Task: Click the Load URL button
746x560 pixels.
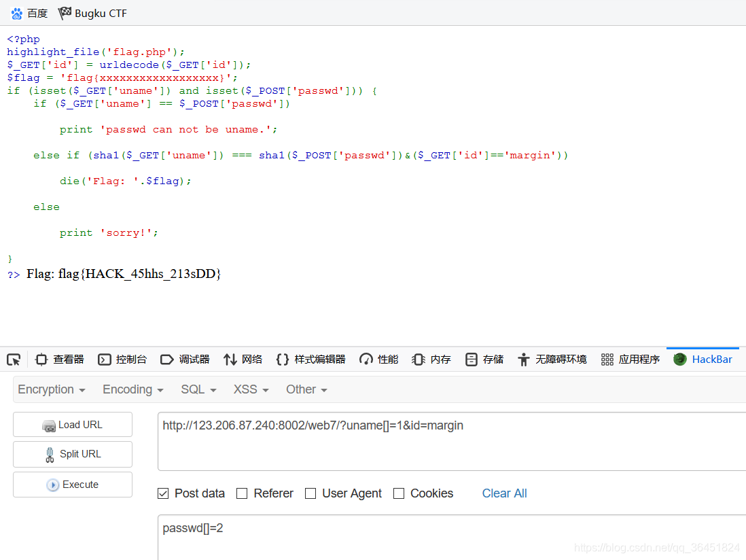Action: pyautogui.click(x=72, y=424)
